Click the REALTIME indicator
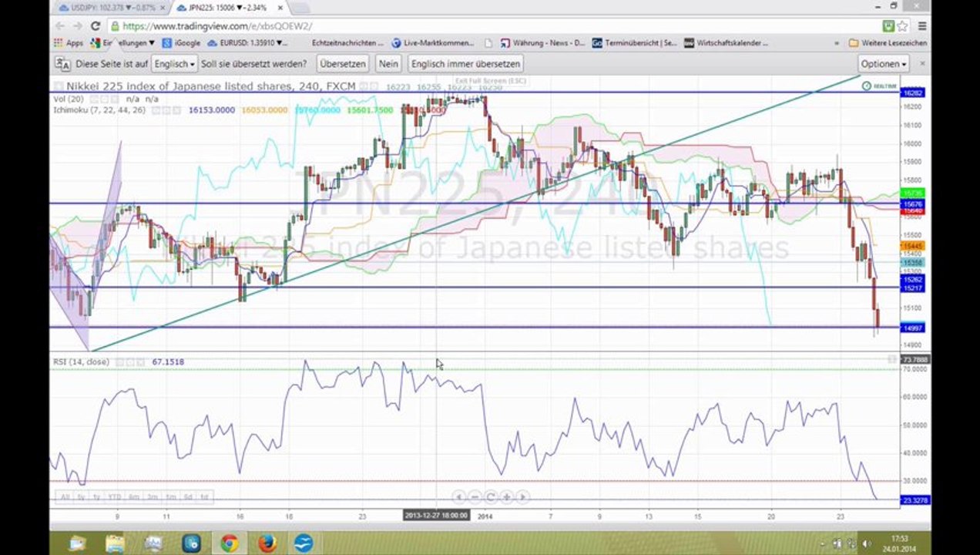The image size is (980, 555). [x=879, y=86]
